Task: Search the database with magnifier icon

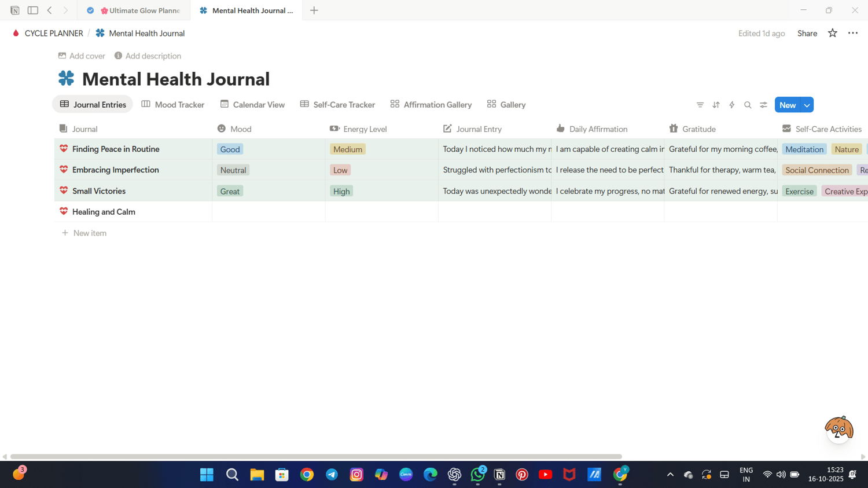Action: point(748,105)
